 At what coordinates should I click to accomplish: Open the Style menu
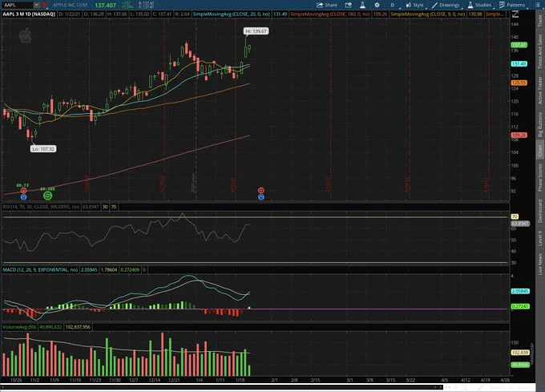(x=414, y=5)
